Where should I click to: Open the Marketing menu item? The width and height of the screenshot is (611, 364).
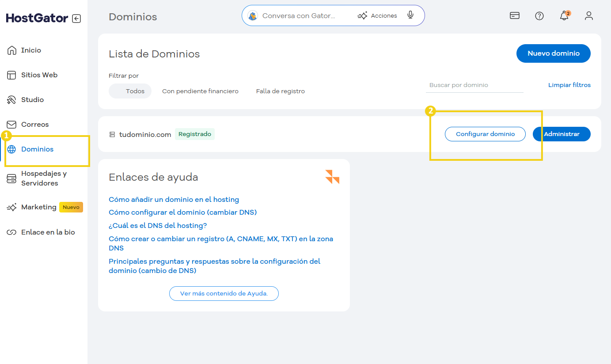point(38,207)
